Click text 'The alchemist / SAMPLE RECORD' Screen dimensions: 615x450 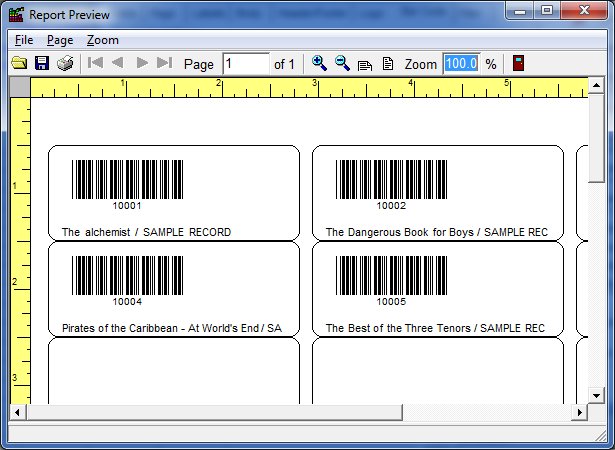146,232
